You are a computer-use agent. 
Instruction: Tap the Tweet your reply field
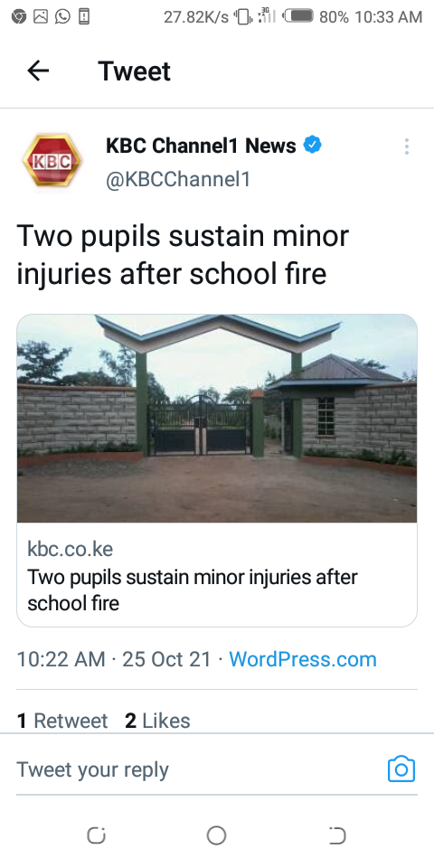(199, 769)
